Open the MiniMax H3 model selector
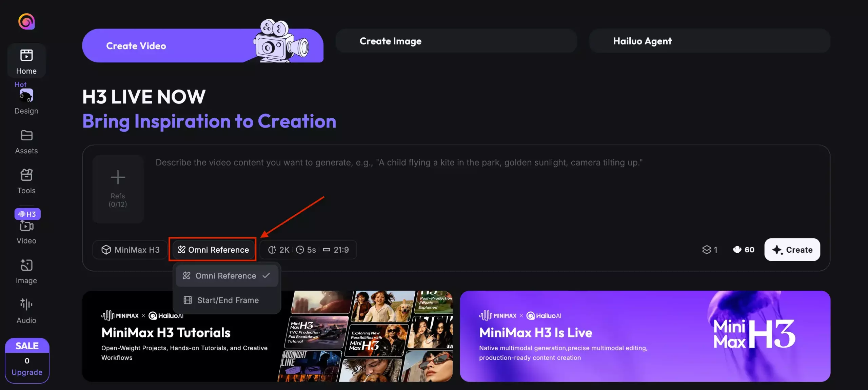Viewport: 868px width, 390px height. coord(130,250)
